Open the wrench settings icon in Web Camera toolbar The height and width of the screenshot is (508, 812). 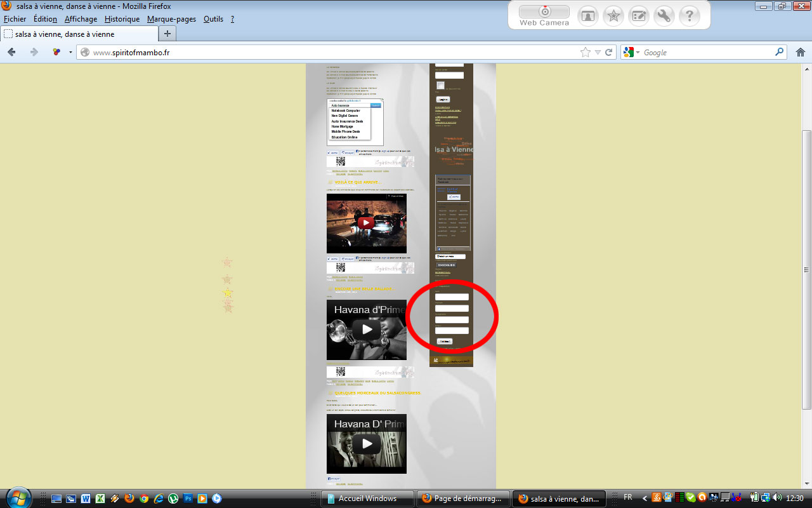coord(664,16)
